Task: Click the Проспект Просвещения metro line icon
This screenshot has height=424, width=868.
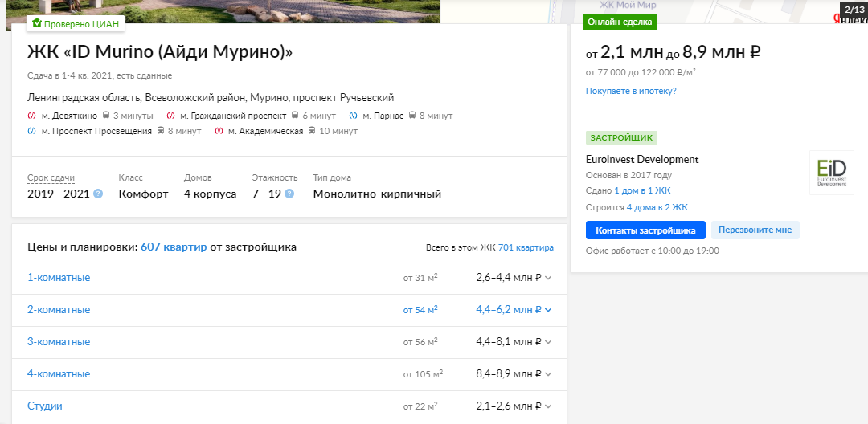Action: pyautogui.click(x=31, y=131)
